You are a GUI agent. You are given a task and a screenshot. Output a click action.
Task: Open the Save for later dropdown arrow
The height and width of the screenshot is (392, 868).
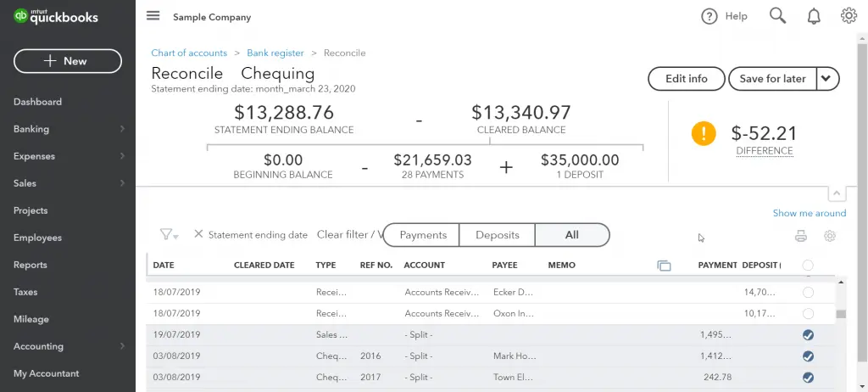(x=826, y=79)
